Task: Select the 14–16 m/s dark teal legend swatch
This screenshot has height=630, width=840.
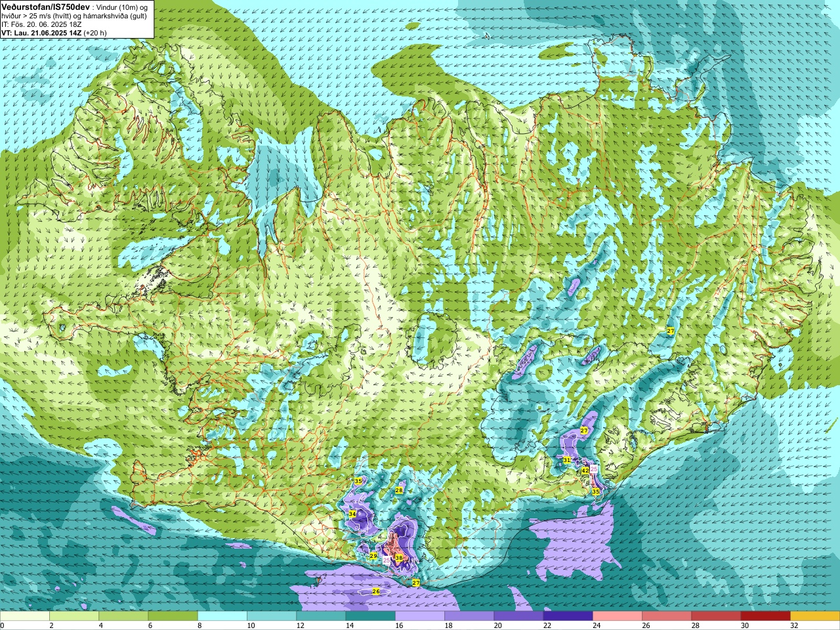Action: (370, 616)
